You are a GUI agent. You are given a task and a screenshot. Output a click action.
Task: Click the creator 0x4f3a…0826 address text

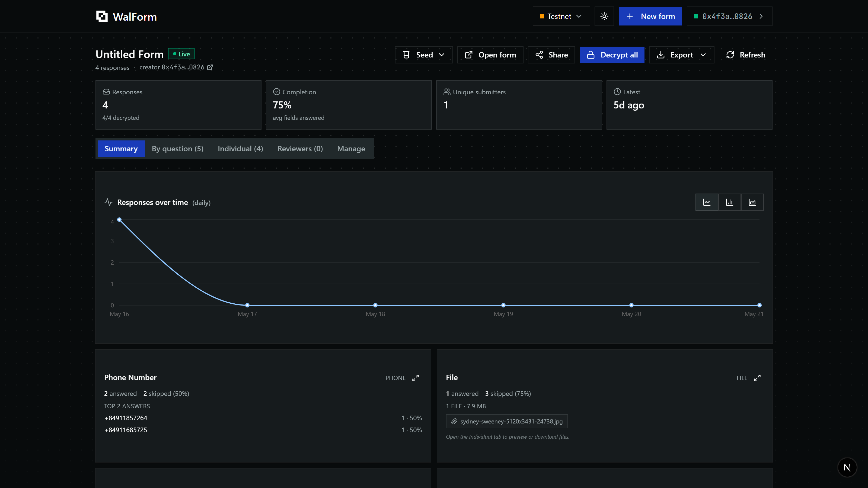pyautogui.click(x=172, y=67)
